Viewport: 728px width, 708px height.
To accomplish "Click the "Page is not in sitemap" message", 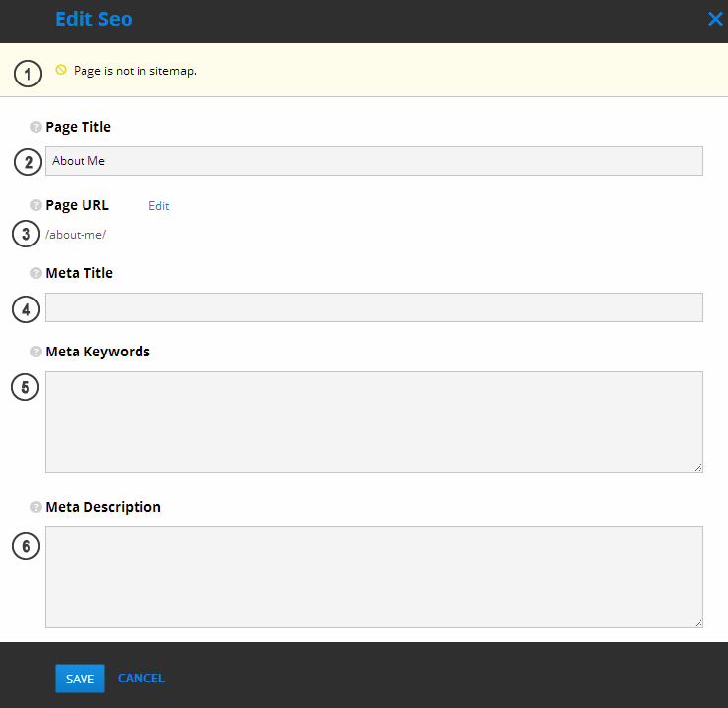I will pos(135,71).
